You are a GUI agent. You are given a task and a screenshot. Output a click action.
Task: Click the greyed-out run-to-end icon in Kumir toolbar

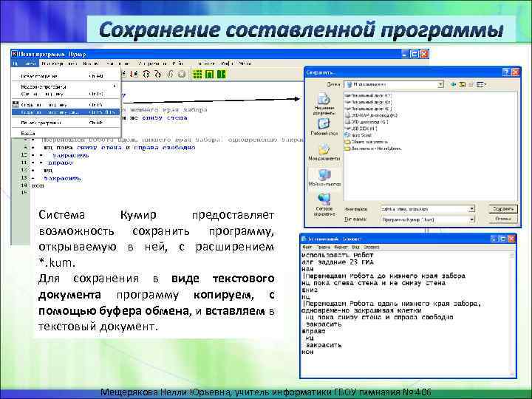pyautogui.click(x=171, y=75)
